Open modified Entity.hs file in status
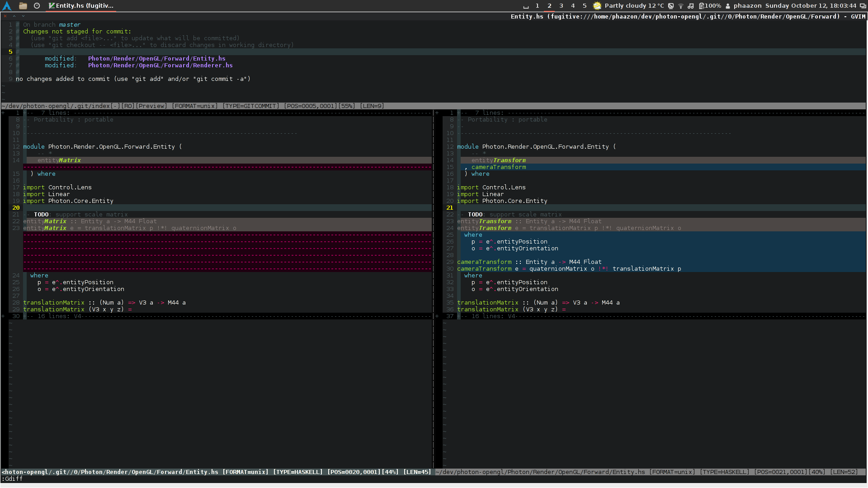 (x=156, y=59)
